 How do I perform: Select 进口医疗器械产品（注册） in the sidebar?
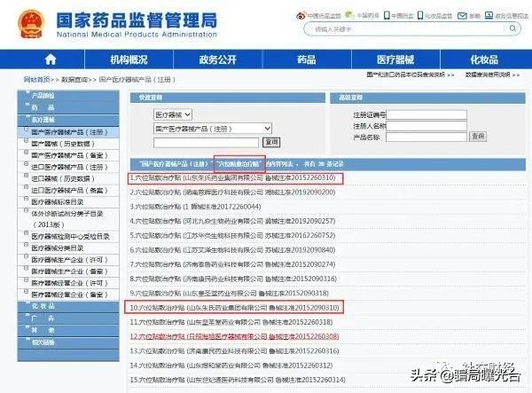pos(69,167)
